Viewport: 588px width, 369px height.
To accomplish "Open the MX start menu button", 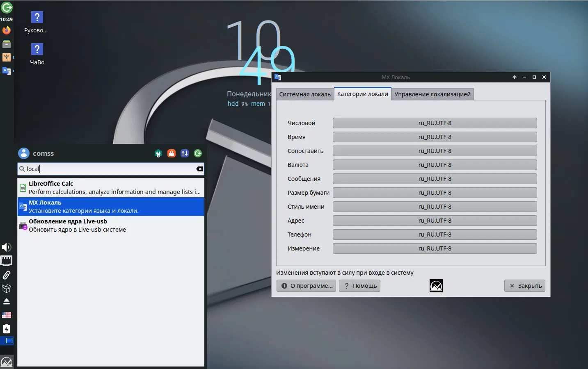I will [x=7, y=362].
